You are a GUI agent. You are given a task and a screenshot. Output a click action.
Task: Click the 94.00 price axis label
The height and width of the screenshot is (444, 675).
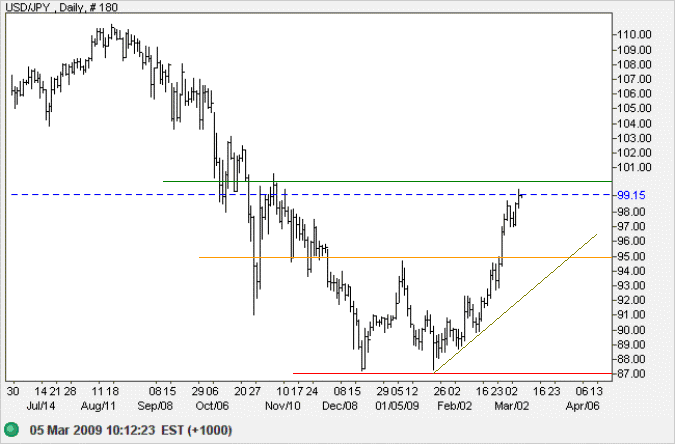tap(631, 271)
